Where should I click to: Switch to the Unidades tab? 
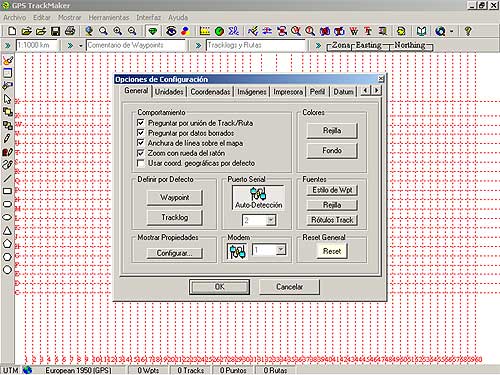[169, 92]
